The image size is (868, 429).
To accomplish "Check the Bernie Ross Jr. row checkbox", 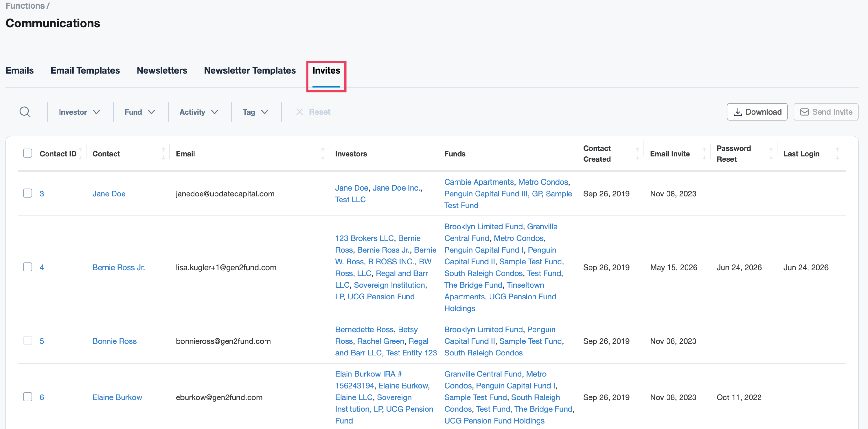I will [x=27, y=267].
